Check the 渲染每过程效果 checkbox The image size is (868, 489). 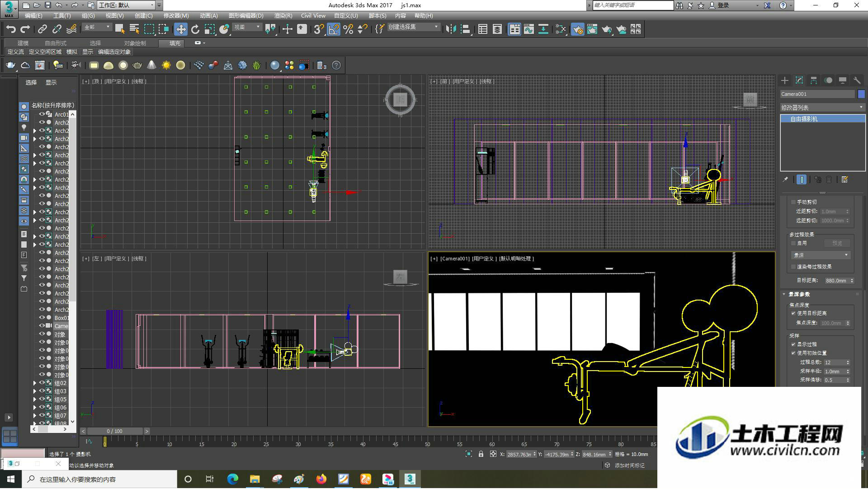[793, 267]
